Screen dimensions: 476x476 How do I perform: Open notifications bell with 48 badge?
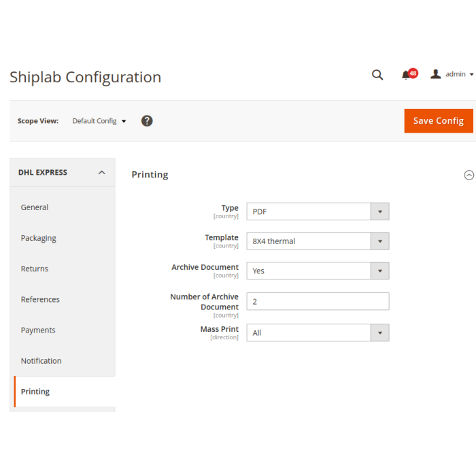409,74
